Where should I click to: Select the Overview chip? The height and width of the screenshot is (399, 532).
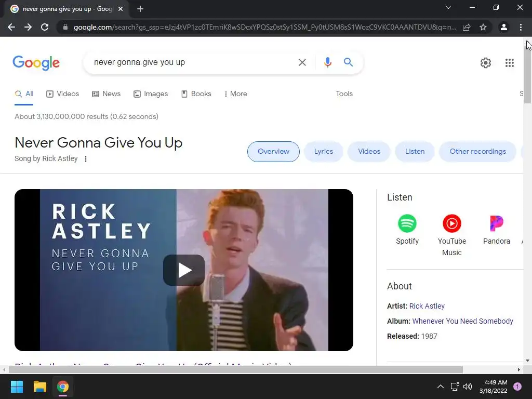point(273,152)
